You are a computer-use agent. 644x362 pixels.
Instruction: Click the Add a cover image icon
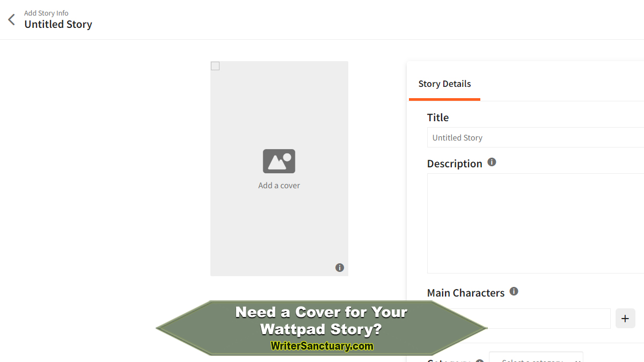(x=279, y=161)
